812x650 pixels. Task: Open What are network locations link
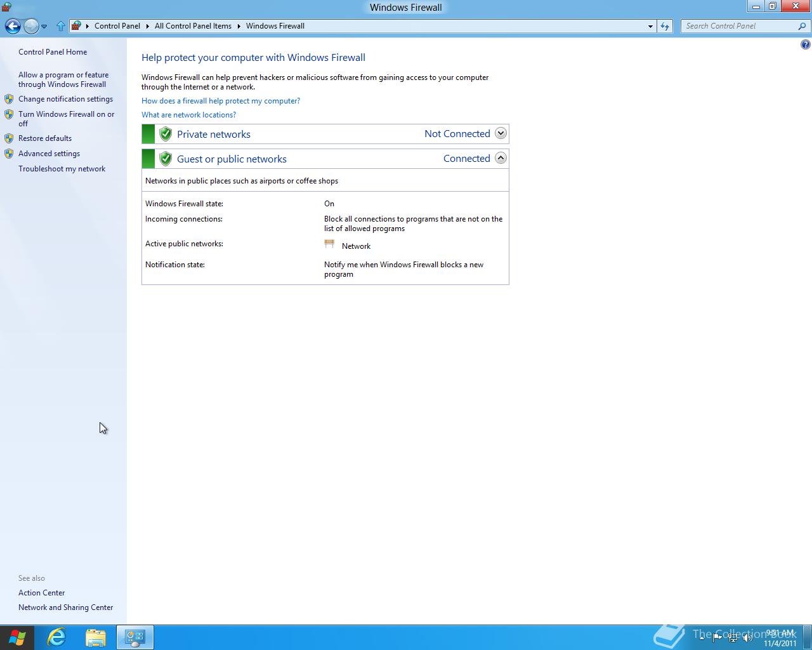pos(188,115)
